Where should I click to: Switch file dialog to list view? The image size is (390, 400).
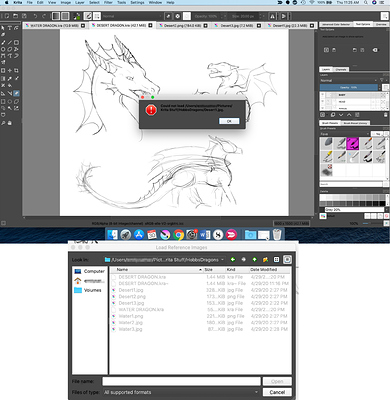276,259
